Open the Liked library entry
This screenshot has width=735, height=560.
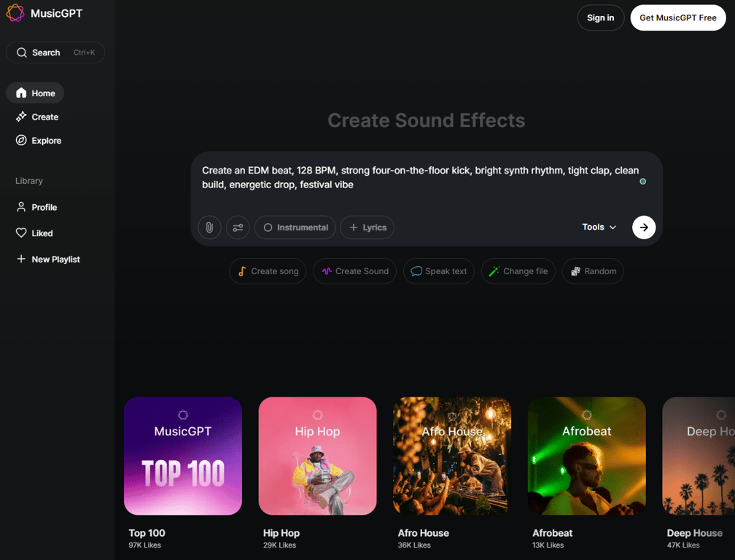[x=34, y=233]
